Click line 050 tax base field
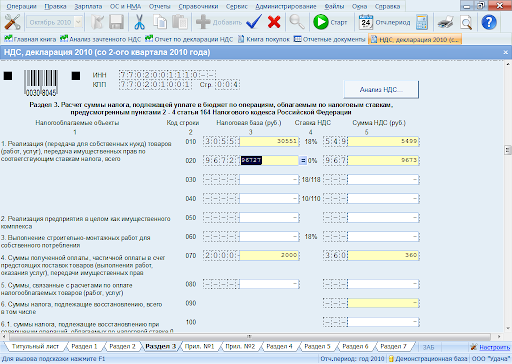 tap(269, 218)
